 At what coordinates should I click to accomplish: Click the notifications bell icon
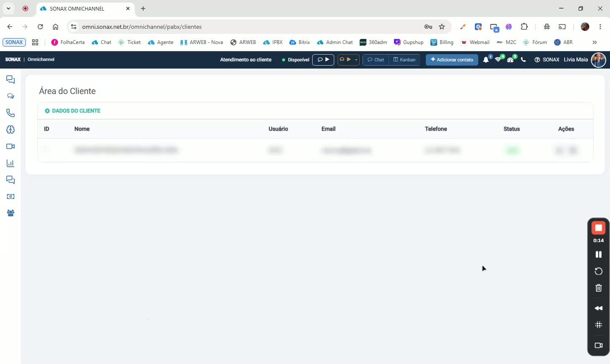[x=486, y=60]
